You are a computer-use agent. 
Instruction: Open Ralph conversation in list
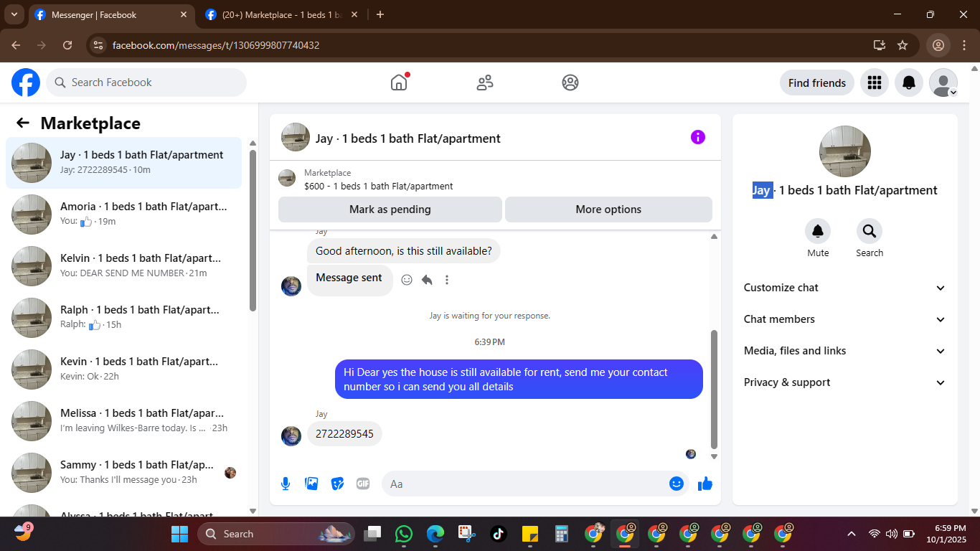[123, 318]
